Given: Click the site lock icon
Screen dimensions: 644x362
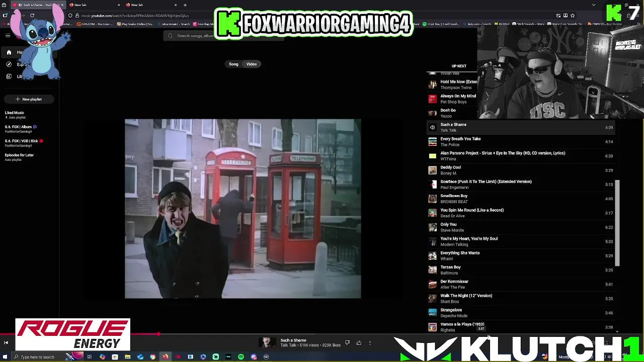Looking at the screenshot, I should click(77, 16).
